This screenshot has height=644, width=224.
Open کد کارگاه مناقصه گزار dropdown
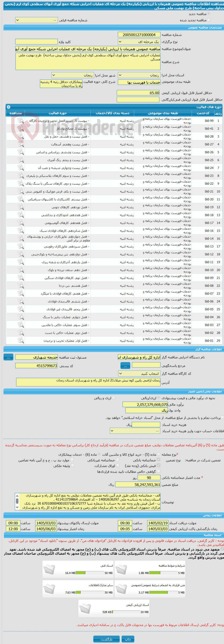click(x=139, y=374)
